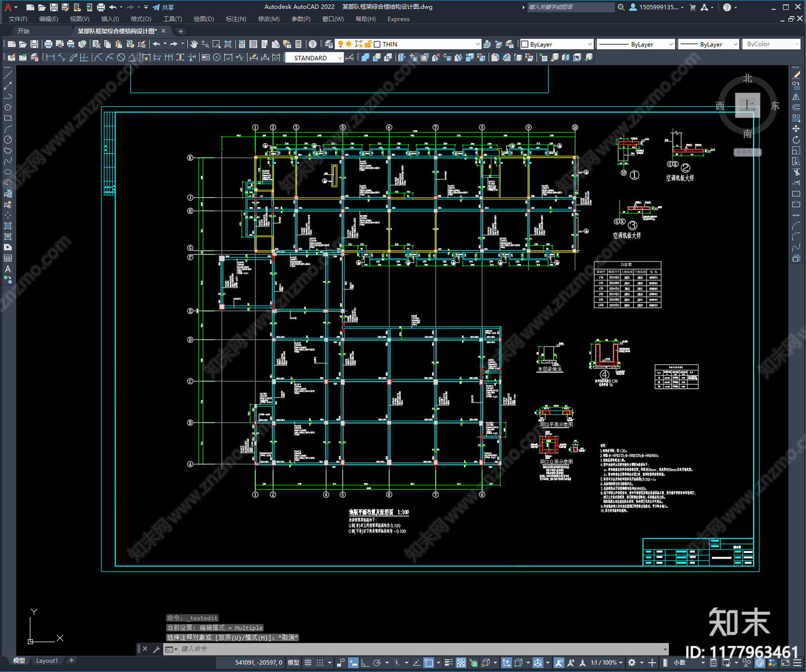Switch to the 开始 tab
Image resolution: width=806 pixels, height=672 pixels.
24,31
